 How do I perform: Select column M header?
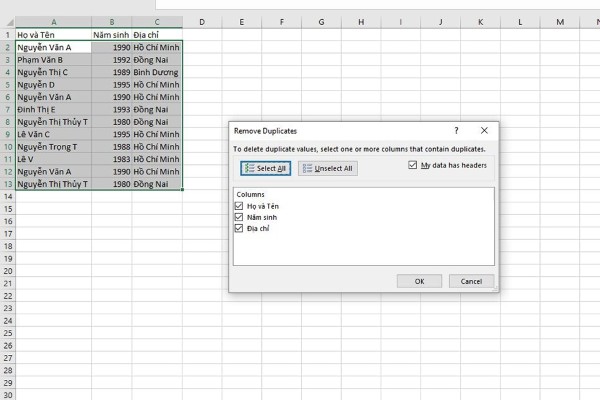560,22
